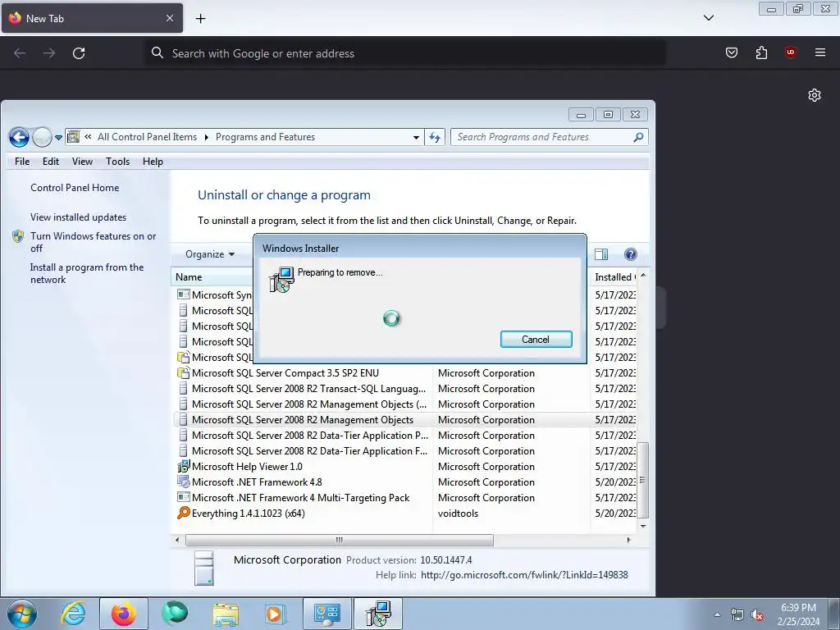This screenshot has width=840, height=630.
Task: Open the File menu
Action: click(22, 162)
